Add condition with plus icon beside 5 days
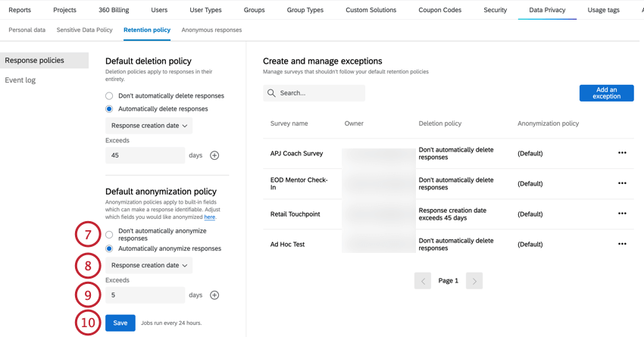 tap(214, 295)
